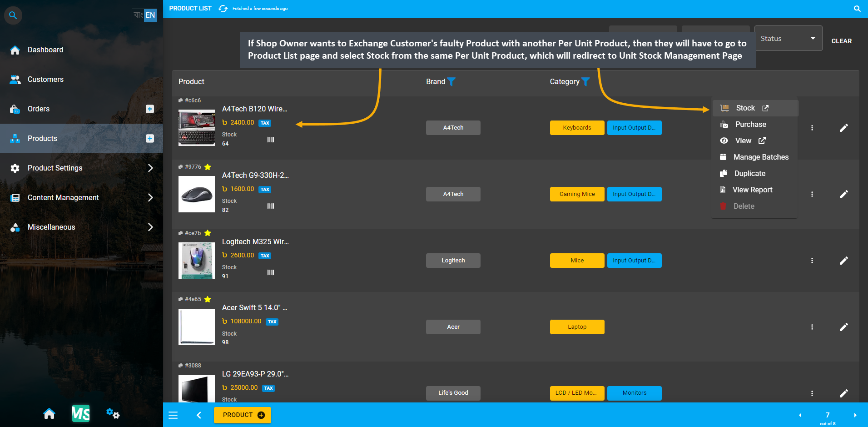Open more options for LG 29EA93-P row

(x=812, y=393)
